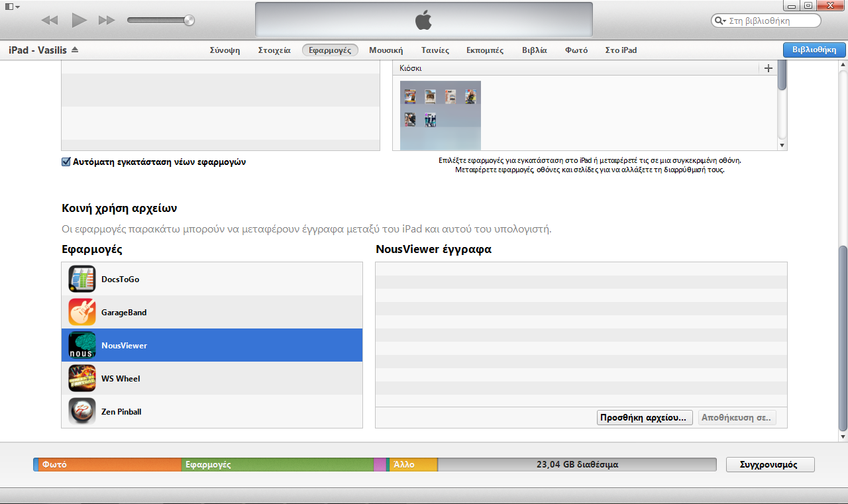Click the Zen Pinball label text
This screenshot has width=848, height=504.
121,411
